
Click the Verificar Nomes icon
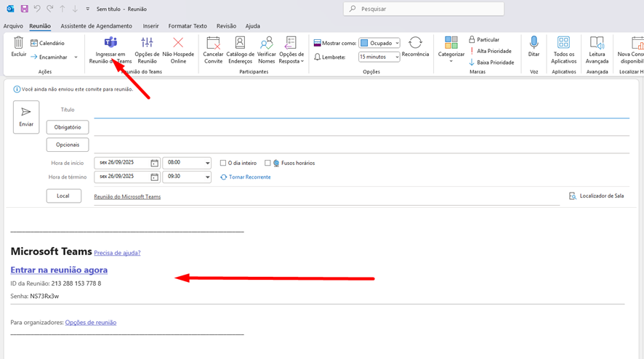(x=267, y=43)
